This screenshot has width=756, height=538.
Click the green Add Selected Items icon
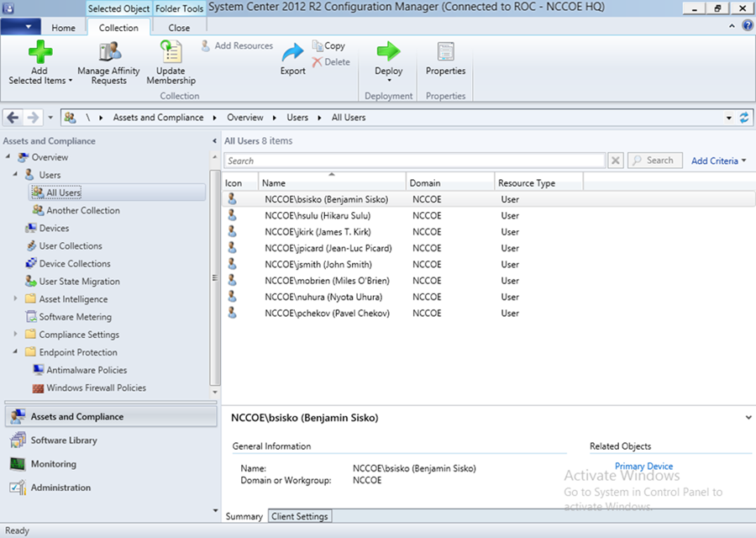pyautogui.click(x=40, y=51)
